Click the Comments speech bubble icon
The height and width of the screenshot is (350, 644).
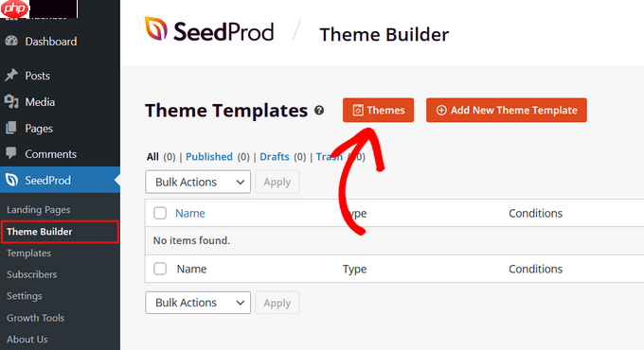click(x=11, y=153)
